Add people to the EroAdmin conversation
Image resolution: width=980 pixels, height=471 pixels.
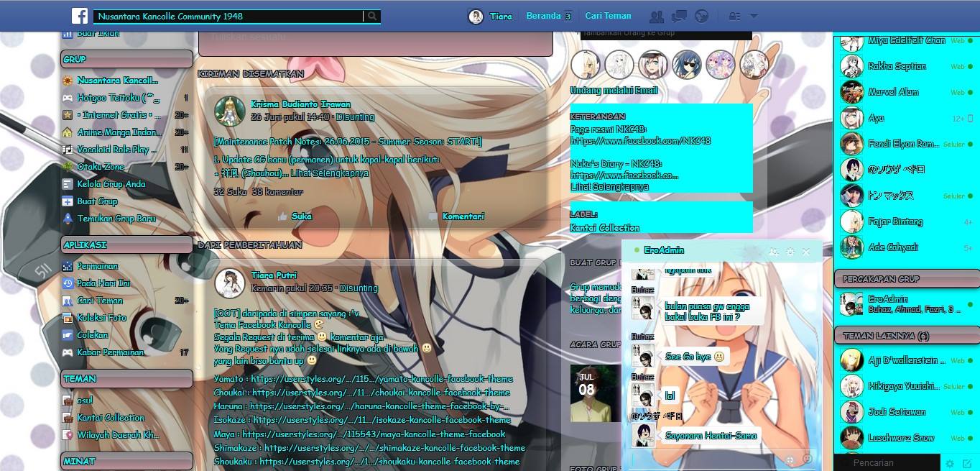[x=773, y=252]
